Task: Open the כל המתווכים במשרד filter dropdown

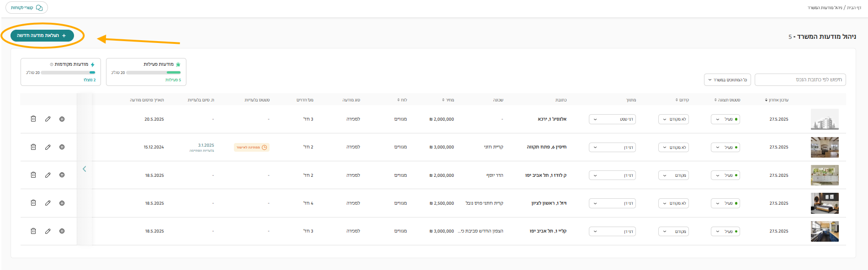Action: [x=727, y=79]
